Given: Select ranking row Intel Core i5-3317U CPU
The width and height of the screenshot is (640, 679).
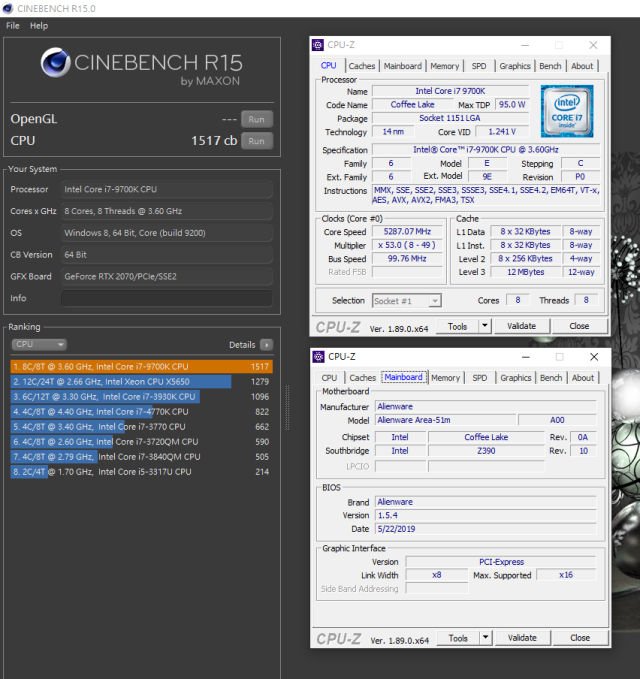Looking at the screenshot, I should click(142, 472).
